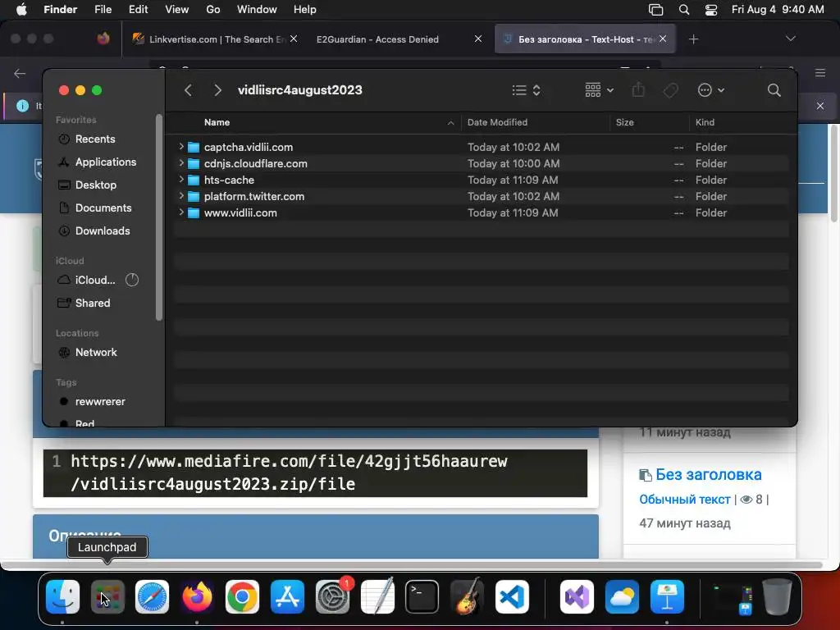Select the www.vidlii.com folder row
840x630 pixels.
[481, 212]
